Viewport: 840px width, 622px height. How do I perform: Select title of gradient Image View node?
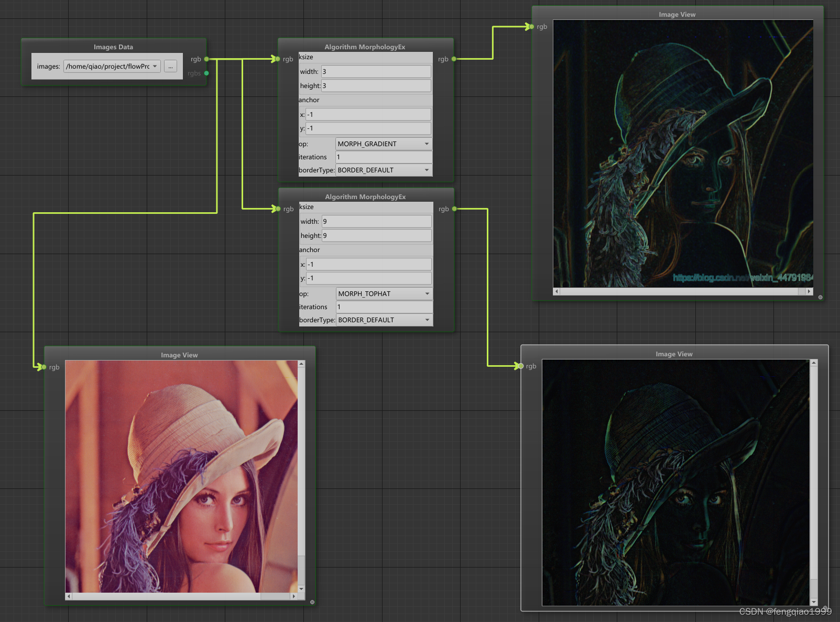[677, 15]
